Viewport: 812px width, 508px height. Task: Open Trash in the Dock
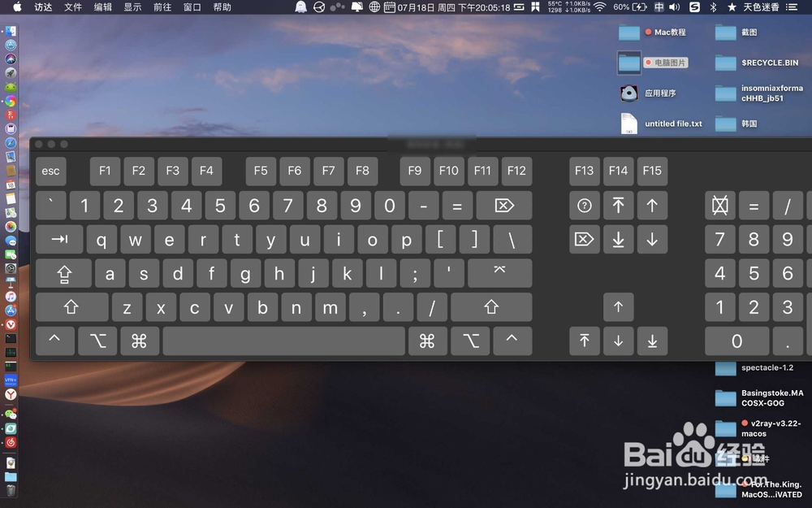(x=11, y=490)
